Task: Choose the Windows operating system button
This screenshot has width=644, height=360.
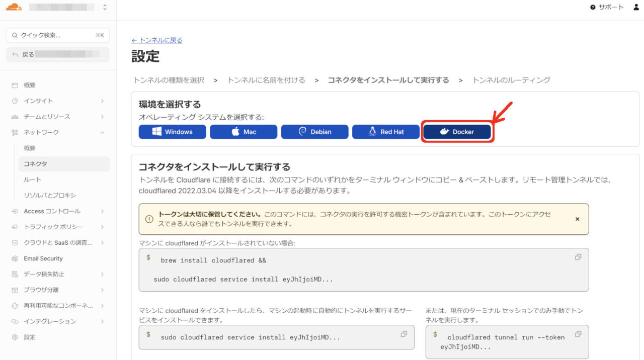Action: 173,132
